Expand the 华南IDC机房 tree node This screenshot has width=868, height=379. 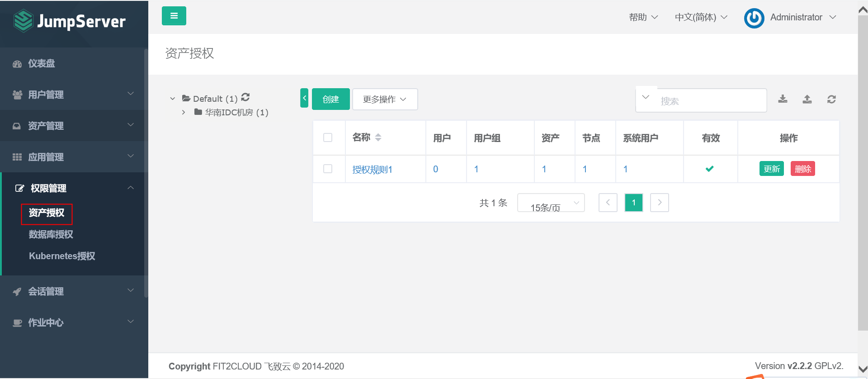[x=184, y=112]
